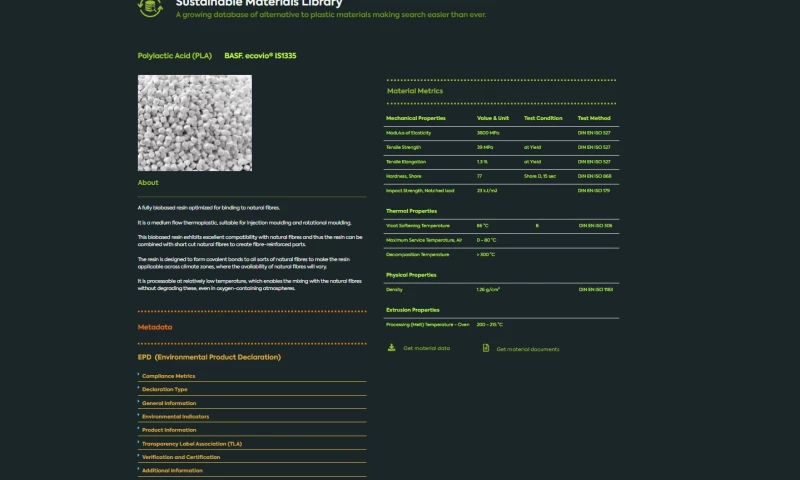800x480 pixels.
Task: Select the Vicat Softening Temperature row label
Action: tap(418, 225)
